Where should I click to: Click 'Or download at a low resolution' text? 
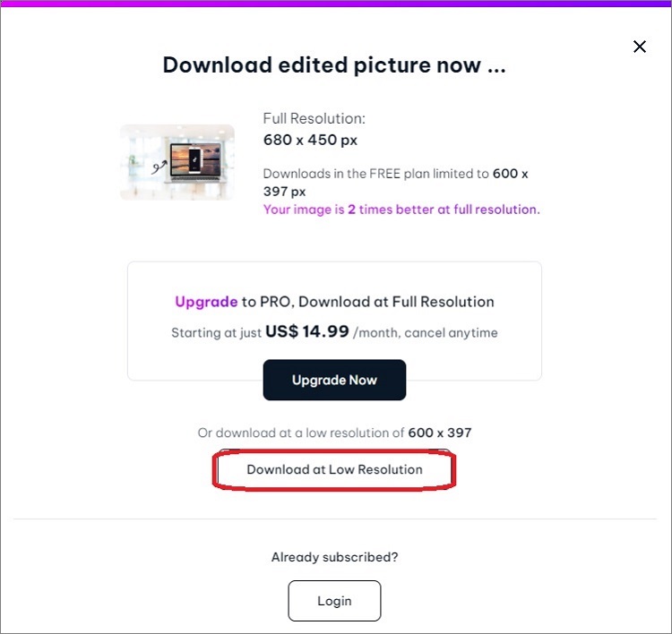point(301,433)
